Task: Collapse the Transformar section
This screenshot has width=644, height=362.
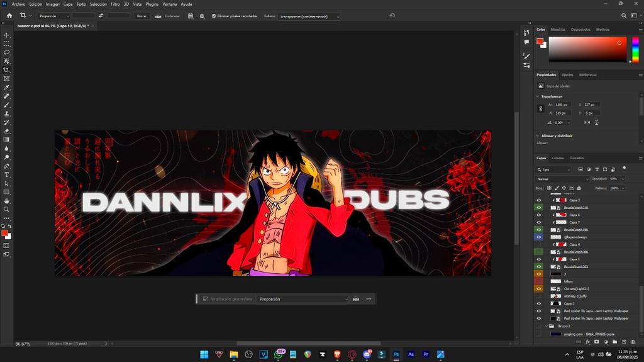Action: 538,96
